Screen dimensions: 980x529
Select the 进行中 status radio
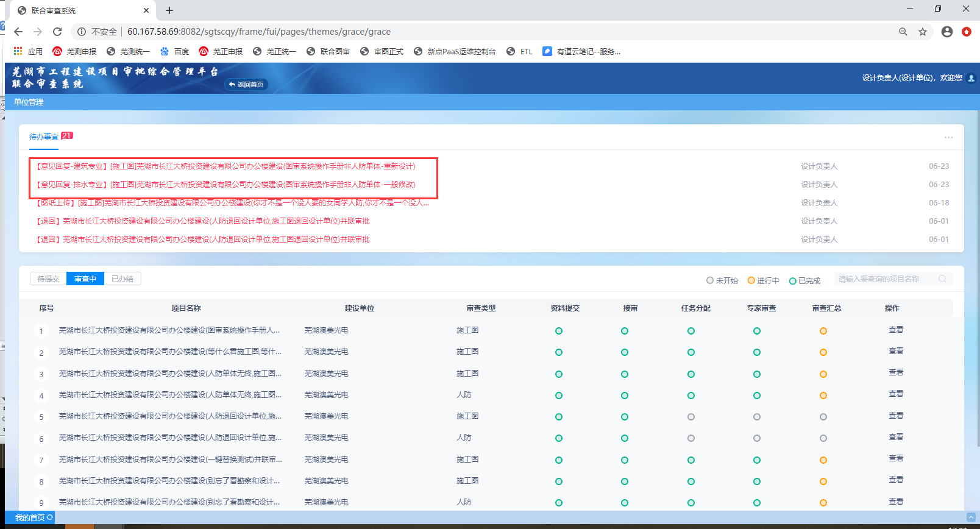(x=751, y=280)
